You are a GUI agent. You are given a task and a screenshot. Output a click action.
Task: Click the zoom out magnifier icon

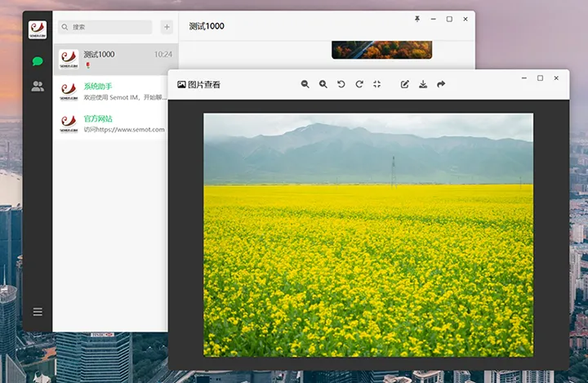(305, 84)
